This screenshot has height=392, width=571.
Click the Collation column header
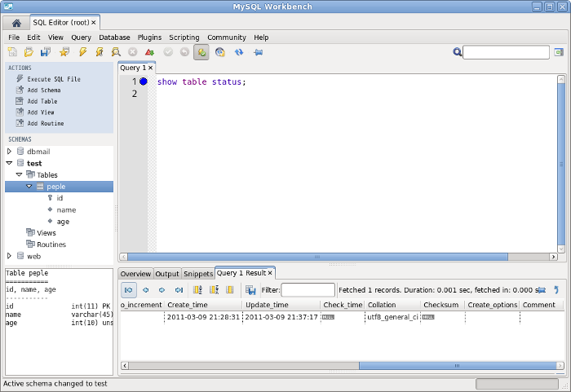click(x=393, y=305)
